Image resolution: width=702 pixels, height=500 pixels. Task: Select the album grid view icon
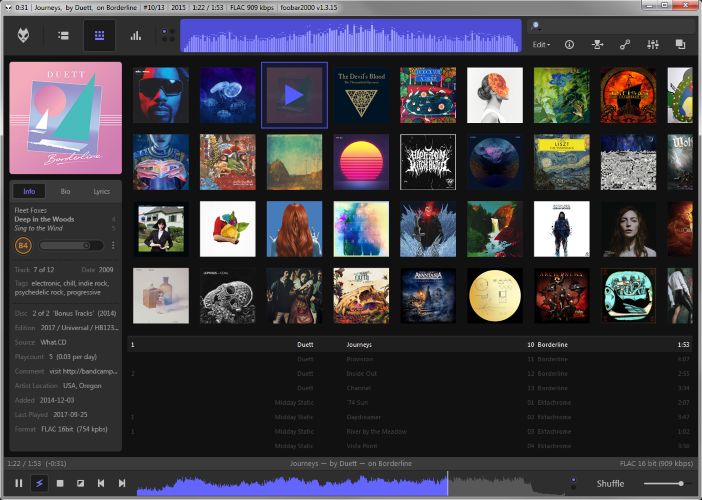coord(98,36)
